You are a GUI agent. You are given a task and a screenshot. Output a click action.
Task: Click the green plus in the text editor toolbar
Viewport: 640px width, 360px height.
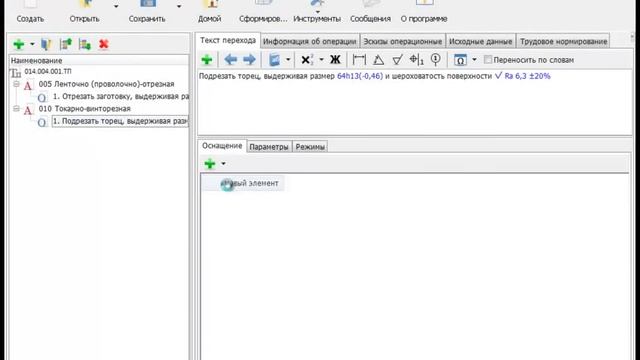(207, 60)
